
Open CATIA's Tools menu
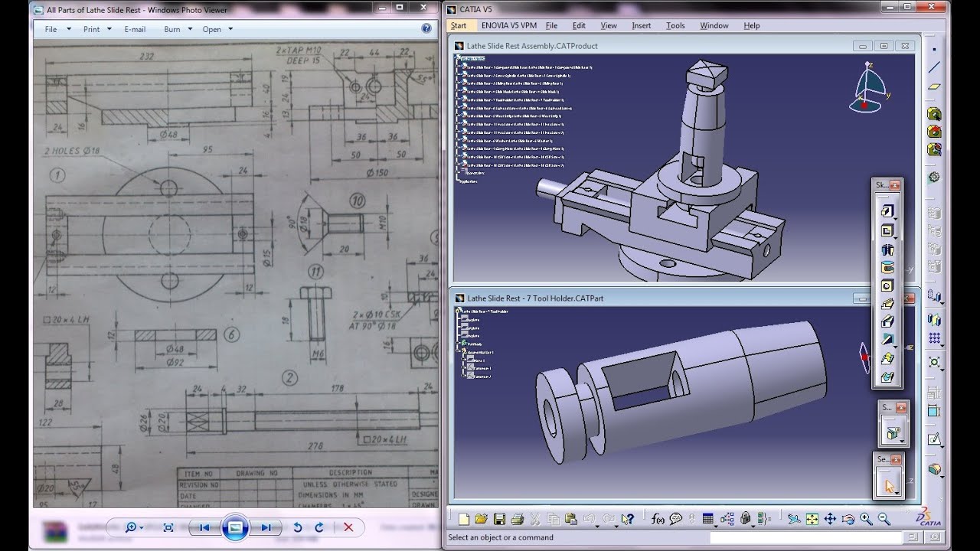click(x=675, y=25)
